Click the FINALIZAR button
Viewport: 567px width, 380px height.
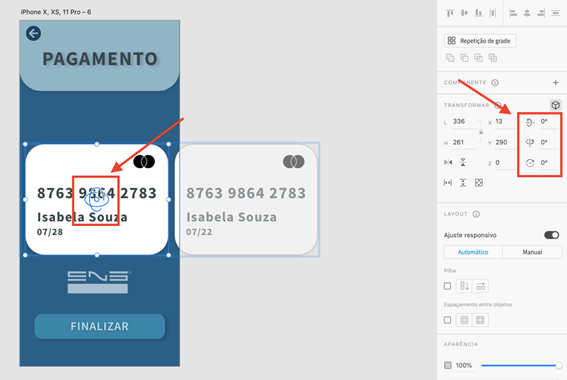(100, 326)
